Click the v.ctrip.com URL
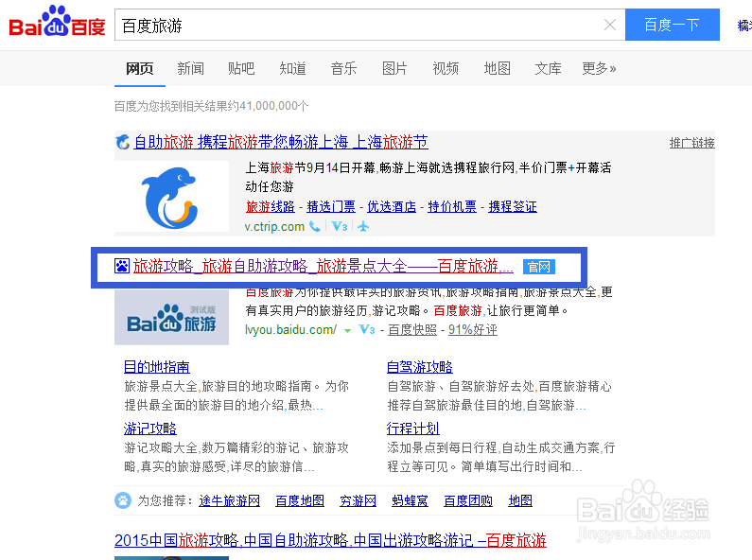The height and width of the screenshot is (560, 752). coord(274,226)
